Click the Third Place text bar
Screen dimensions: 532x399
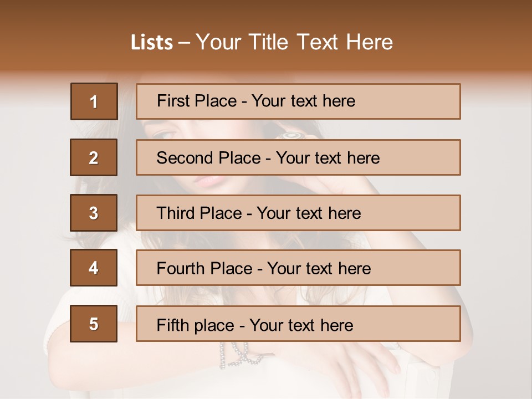point(298,213)
